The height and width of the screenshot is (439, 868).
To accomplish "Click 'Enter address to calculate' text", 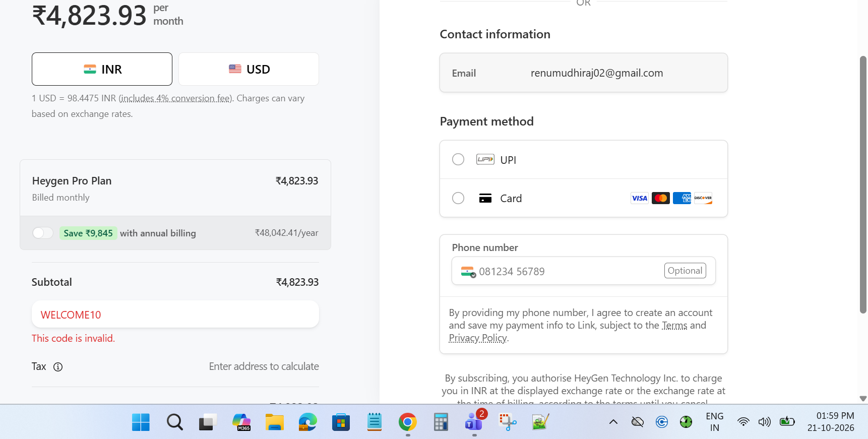I will pos(264,366).
